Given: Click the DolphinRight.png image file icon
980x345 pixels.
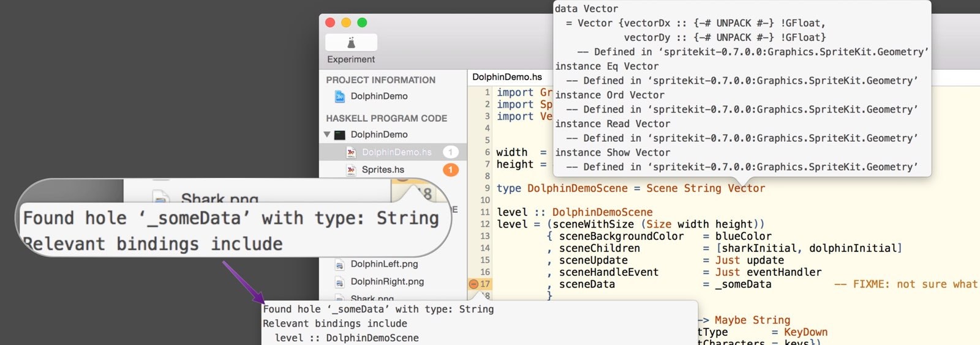Looking at the screenshot, I should pos(339,282).
